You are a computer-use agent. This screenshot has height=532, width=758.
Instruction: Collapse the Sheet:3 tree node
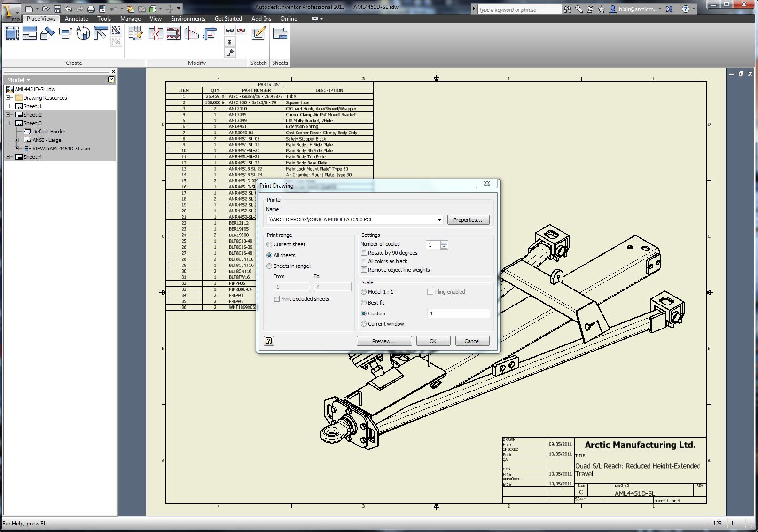(8, 123)
